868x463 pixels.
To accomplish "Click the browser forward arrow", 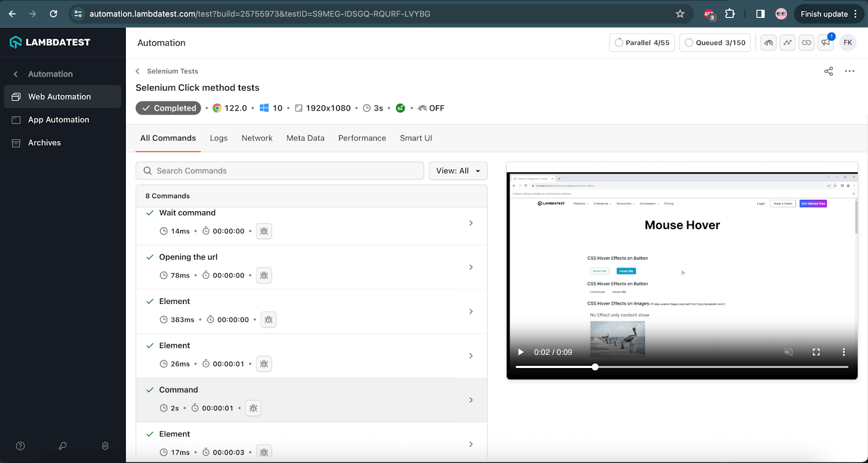I will click(33, 14).
